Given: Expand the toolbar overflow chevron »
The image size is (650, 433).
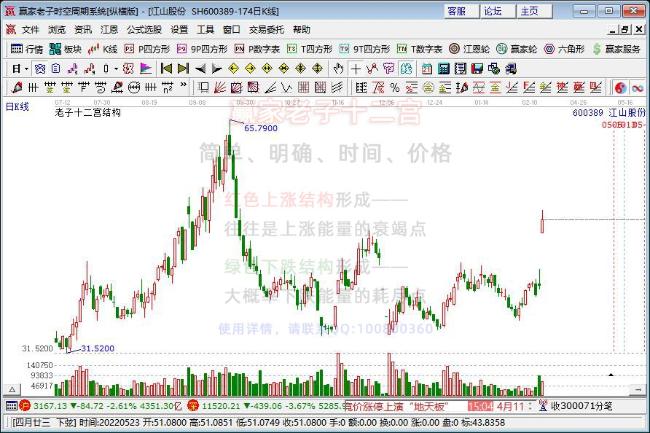Looking at the screenshot, I should tap(183, 85).
